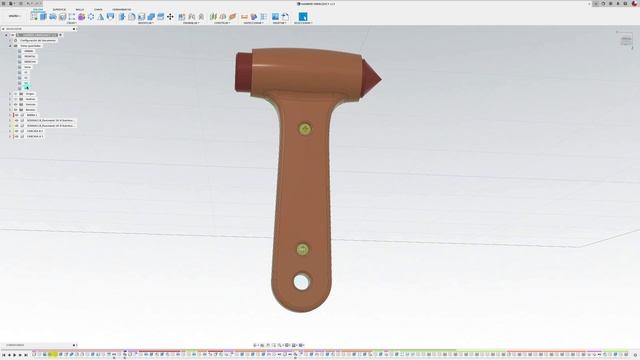The width and height of the screenshot is (640, 360).
Task: Expand Configuración del documento node
Action: [10, 40]
